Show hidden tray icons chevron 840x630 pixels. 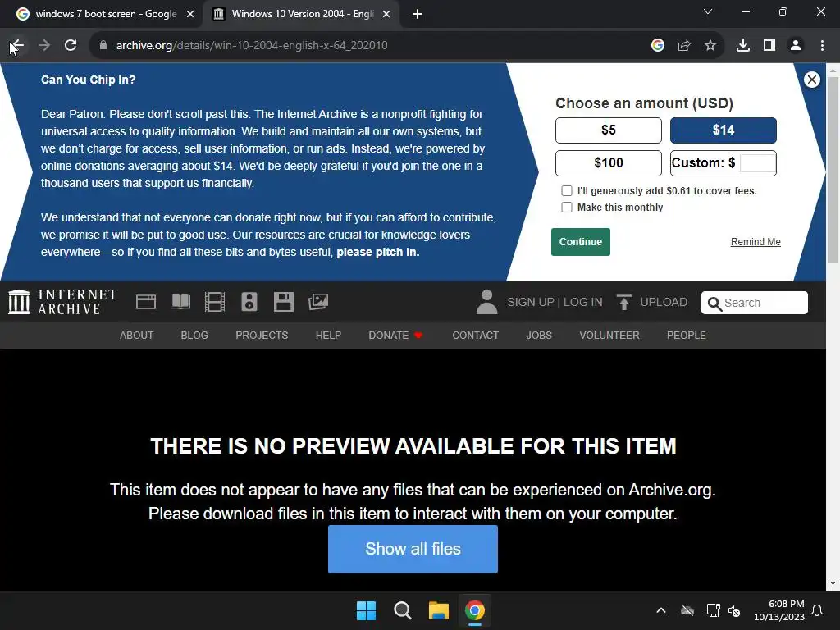tap(661, 610)
